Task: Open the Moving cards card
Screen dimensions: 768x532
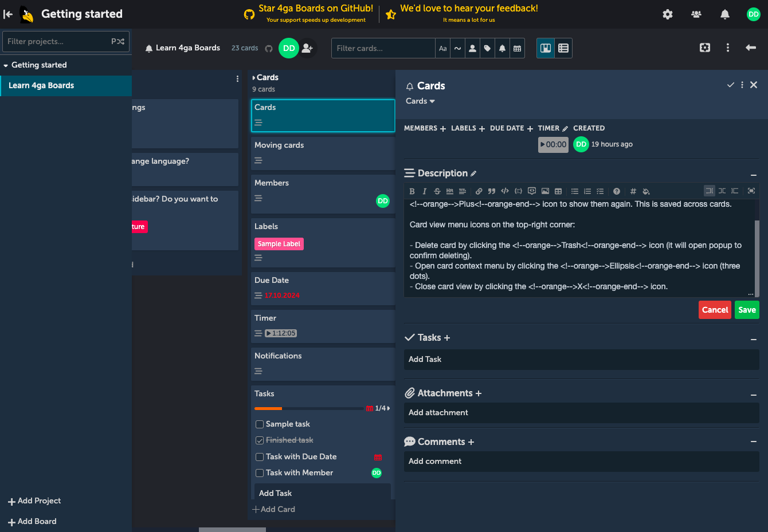Action: [323, 153]
